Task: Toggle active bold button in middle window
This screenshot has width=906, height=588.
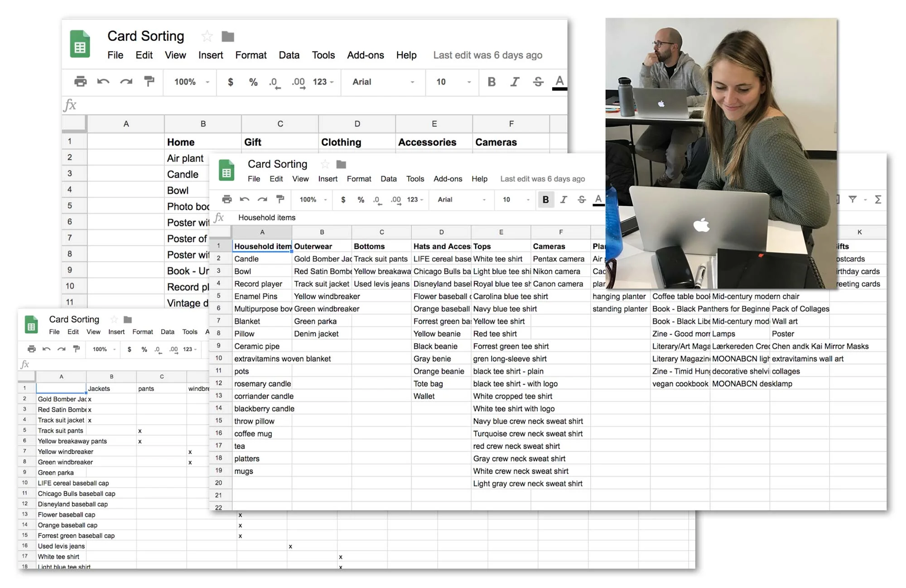Action: [546, 200]
